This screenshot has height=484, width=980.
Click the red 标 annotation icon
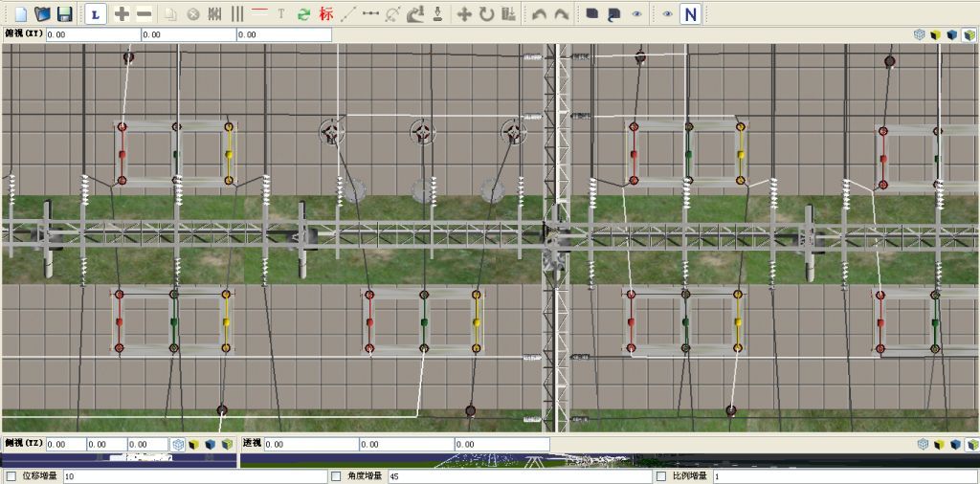click(326, 14)
